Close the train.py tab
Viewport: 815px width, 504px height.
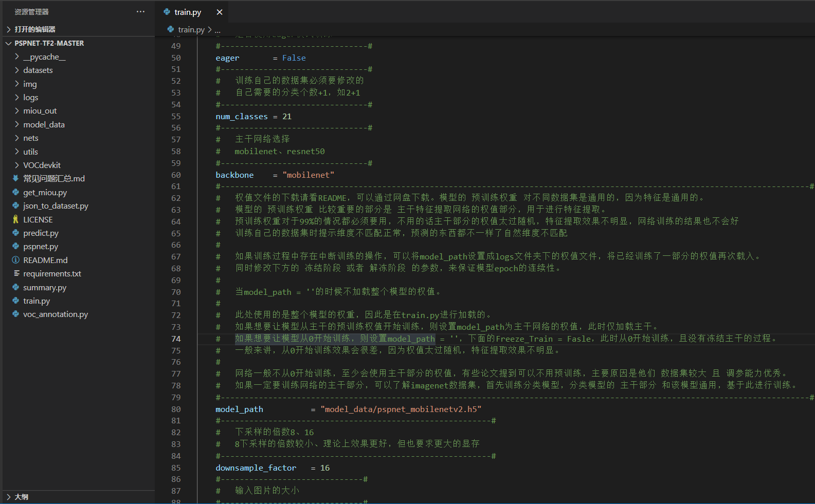tap(220, 12)
